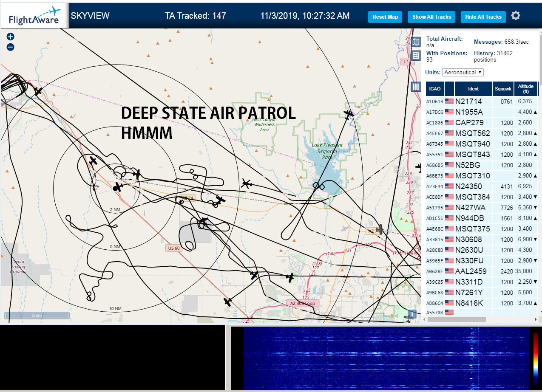
Task: Select MSQT843 in the aircraft list
Action: 482,155
